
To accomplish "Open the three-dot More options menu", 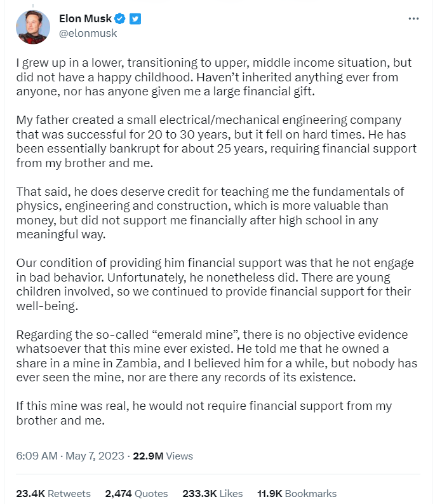I will [x=413, y=19].
